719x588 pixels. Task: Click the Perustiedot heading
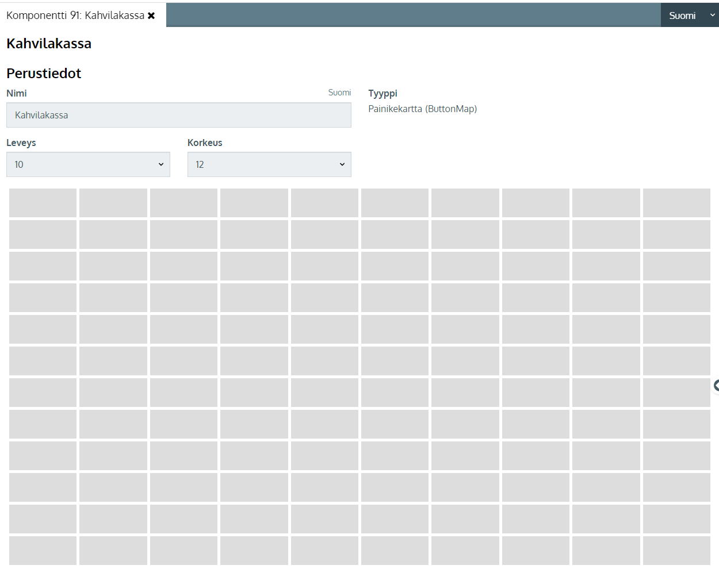[x=44, y=74]
